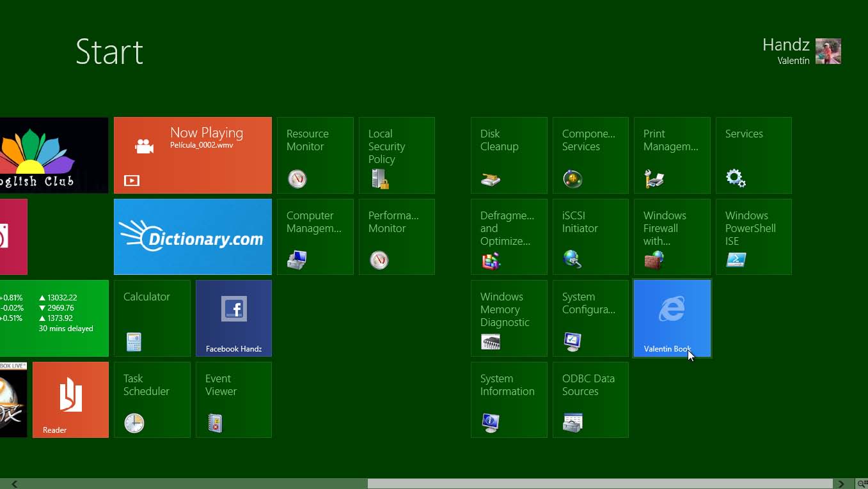Open Windows Memory Diagnostic tile

(509, 318)
